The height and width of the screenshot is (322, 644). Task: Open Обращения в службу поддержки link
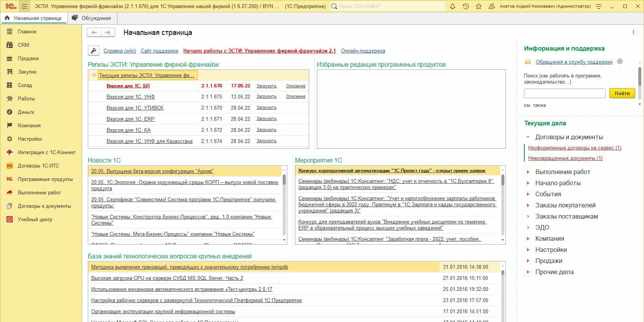click(x=574, y=62)
